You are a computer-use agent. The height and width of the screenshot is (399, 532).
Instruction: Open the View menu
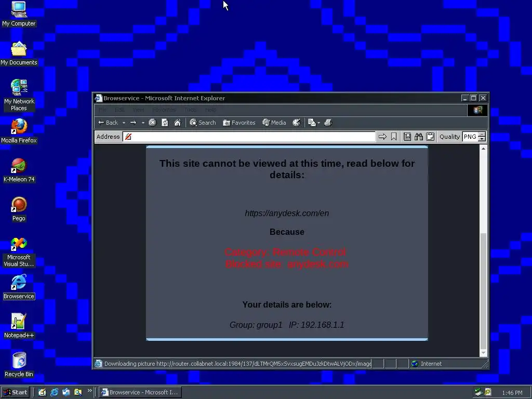(x=138, y=110)
